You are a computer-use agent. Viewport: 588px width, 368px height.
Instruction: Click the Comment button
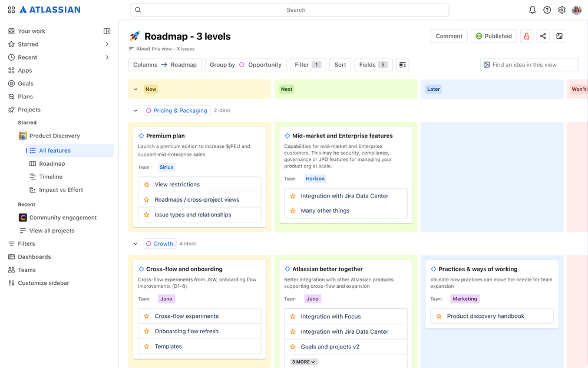(449, 36)
